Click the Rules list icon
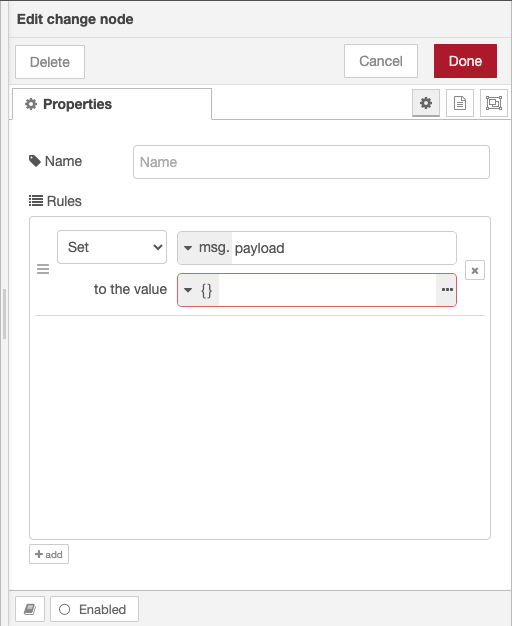The height and width of the screenshot is (626, 512). pos(36,200)
